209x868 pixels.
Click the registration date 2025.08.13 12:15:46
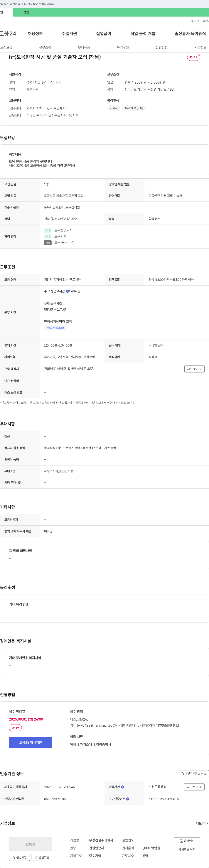click(x=60, y=787)
